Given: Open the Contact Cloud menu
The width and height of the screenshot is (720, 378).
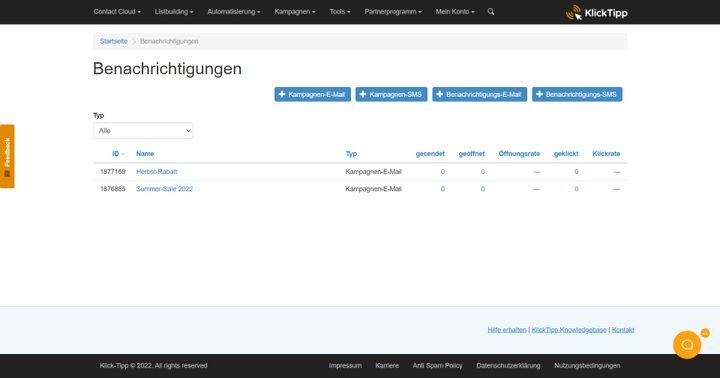Looking at the screenshot, I should (117, 11).
